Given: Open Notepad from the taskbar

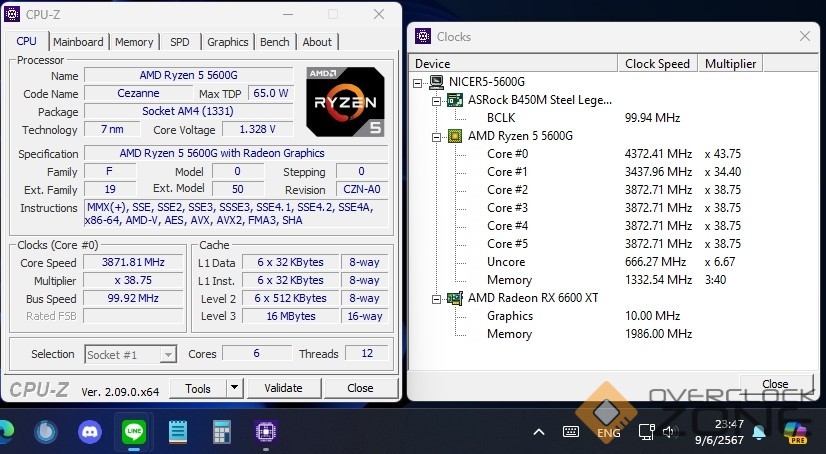Looking at the screenshot, I should [178, 432].
